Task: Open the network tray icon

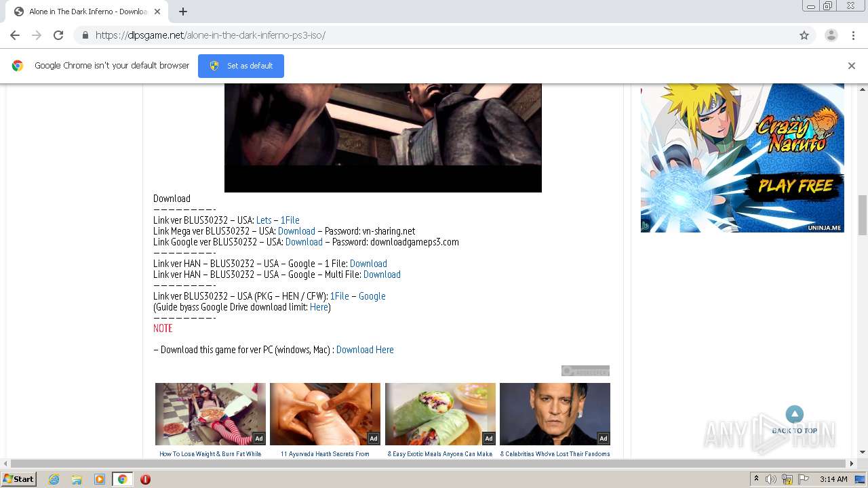Action: pyautogui.click(x=787, y=479)
